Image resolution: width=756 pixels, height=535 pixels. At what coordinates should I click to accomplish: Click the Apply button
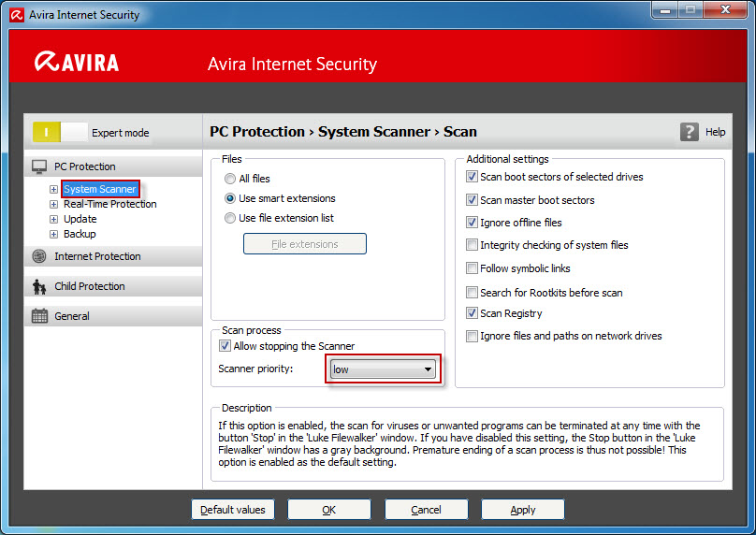[523, 510]
